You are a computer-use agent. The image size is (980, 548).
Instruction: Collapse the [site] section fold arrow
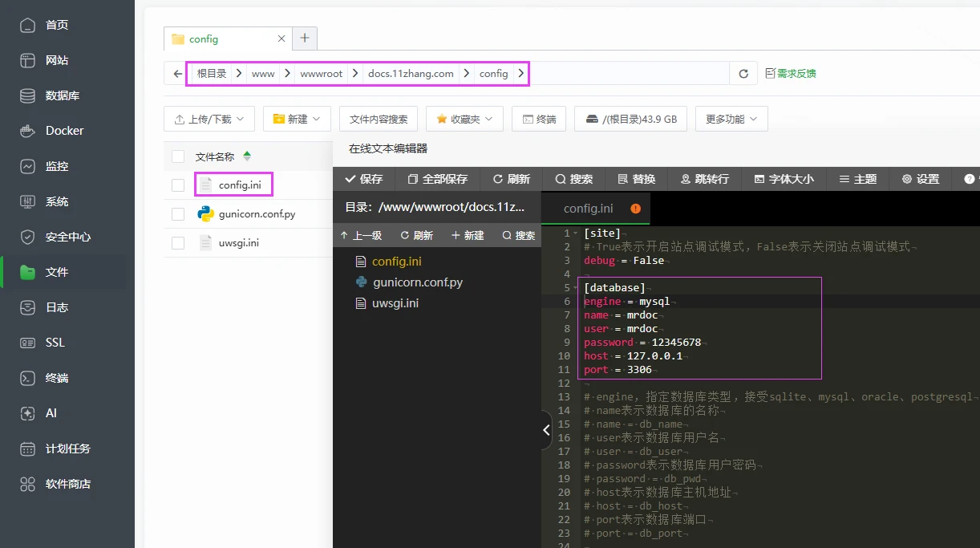coord(576,233)
